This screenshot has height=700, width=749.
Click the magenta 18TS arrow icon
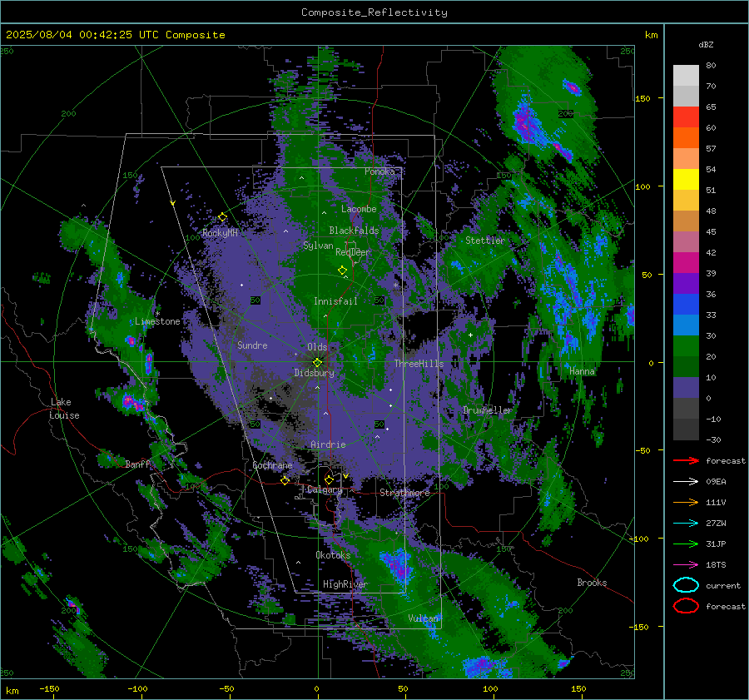point(686,565)
